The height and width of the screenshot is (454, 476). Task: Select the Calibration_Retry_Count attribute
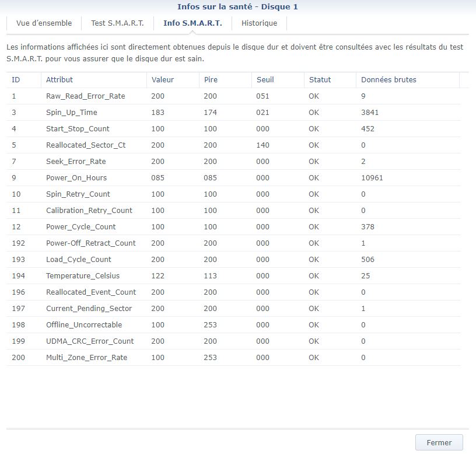click(89, 211)
